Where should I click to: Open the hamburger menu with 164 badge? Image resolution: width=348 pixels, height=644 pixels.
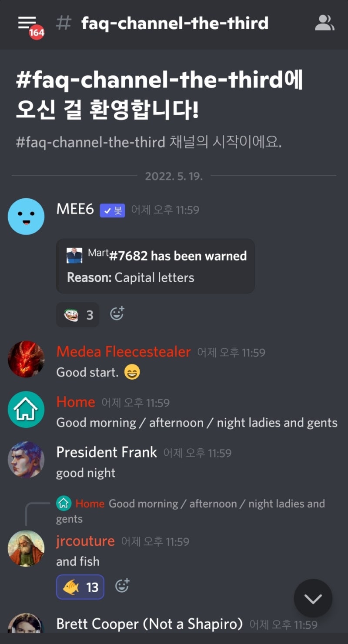[x=30, y=25]
